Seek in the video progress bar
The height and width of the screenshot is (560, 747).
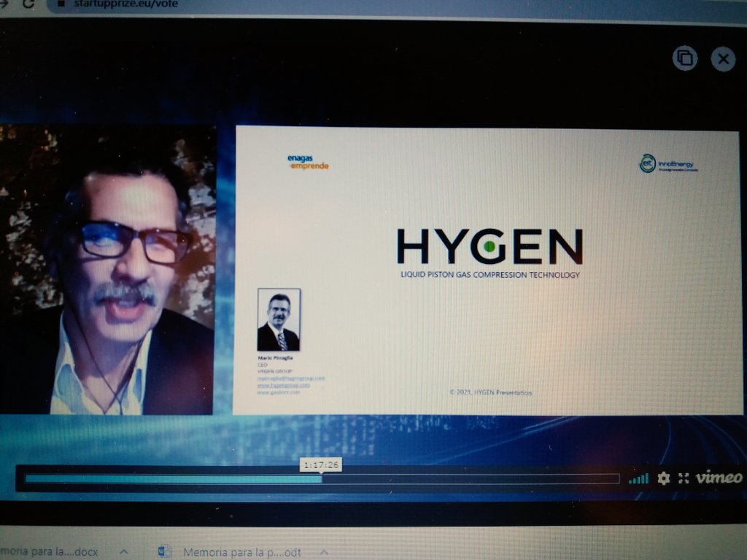[322, 478]
